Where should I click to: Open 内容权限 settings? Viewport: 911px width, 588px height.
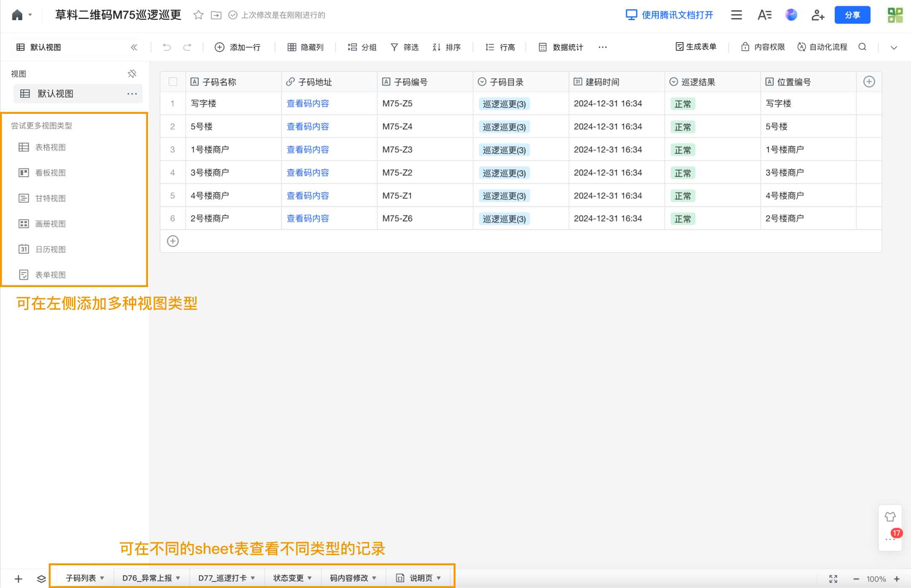point(763,47)
